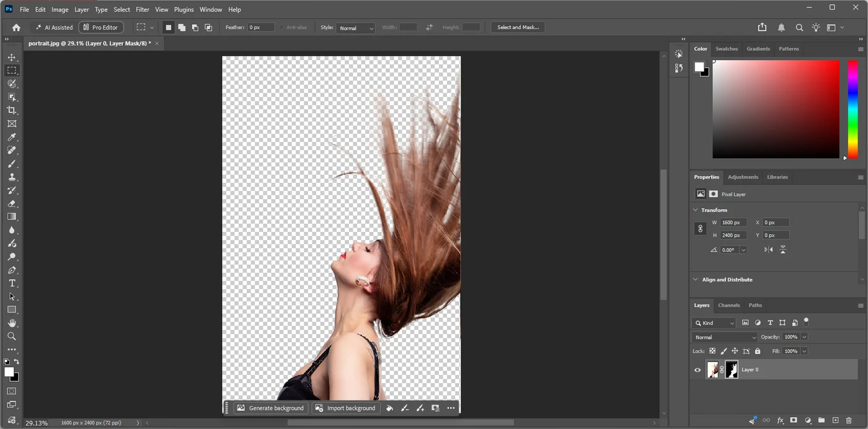Open the Kind filter dropdown

click(x=714, y=323)
